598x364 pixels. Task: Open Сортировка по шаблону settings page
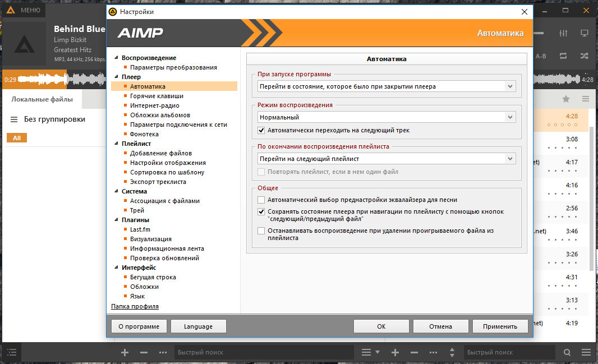click(x=167, y=172)
